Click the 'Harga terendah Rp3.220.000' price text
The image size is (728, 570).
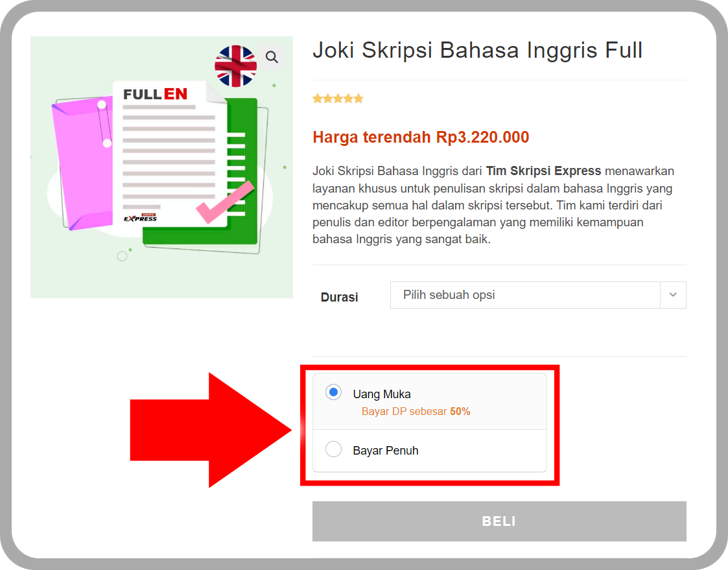421,137
